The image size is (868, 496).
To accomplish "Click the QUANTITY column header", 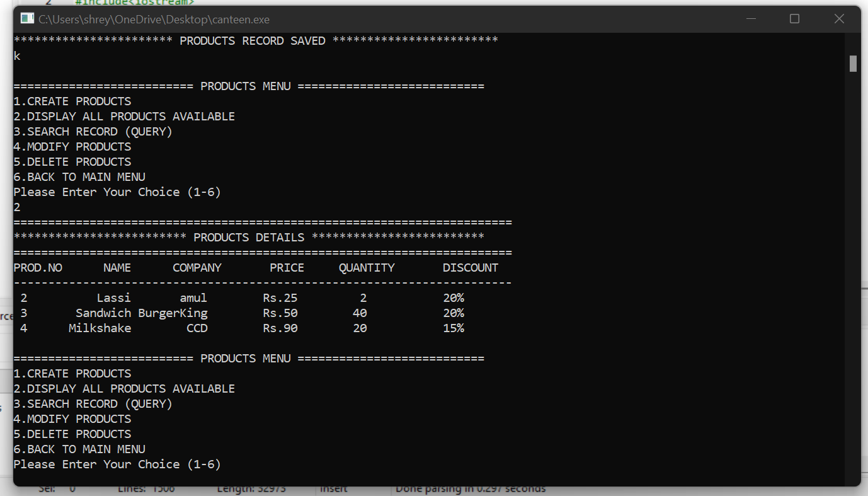I will [x=367, y=268].
